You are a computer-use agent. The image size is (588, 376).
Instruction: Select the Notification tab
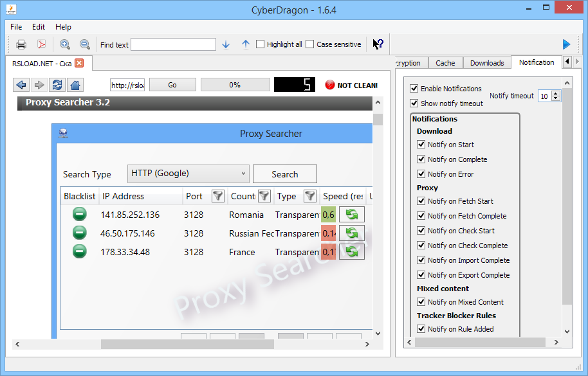(x=537, y=62)
